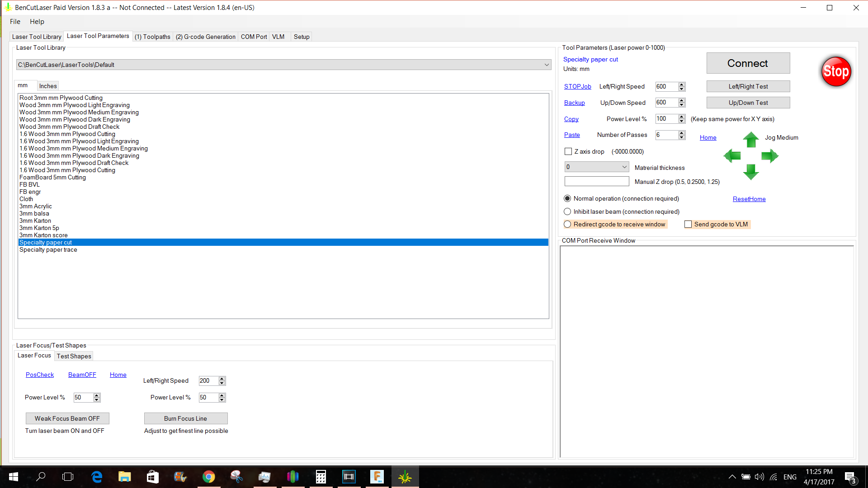Jog the laser down with green arrow
The width and height of the screenshot is (868, 488).
751,172
